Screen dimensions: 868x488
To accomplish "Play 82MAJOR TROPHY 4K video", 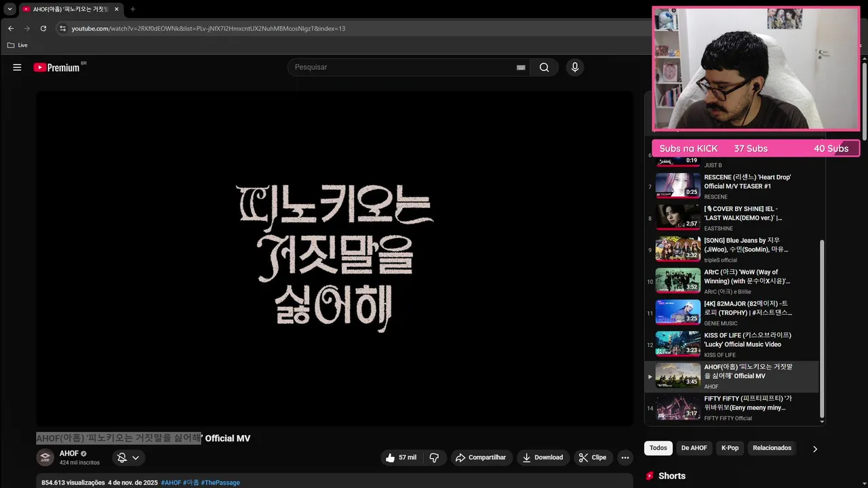I will pos(732,312).
